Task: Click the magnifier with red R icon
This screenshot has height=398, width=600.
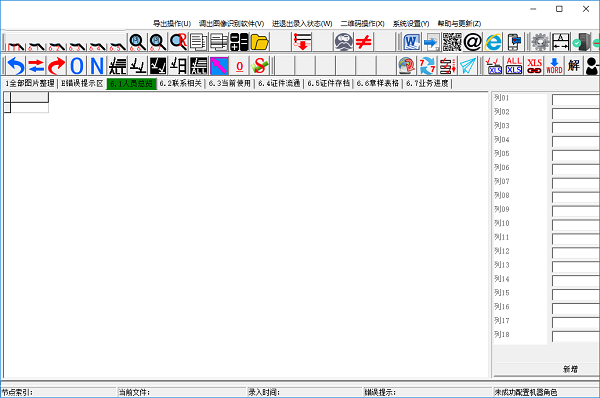Action: 178,42
